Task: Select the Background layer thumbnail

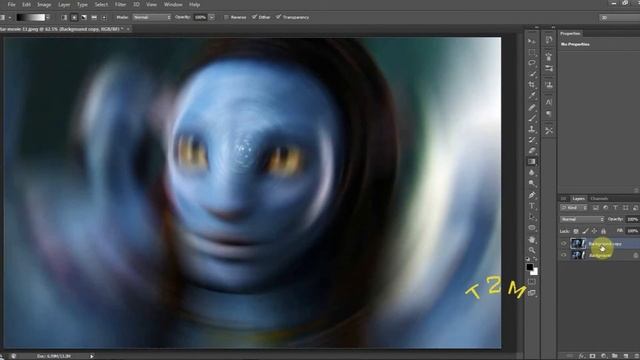Action: coord(578,255)
